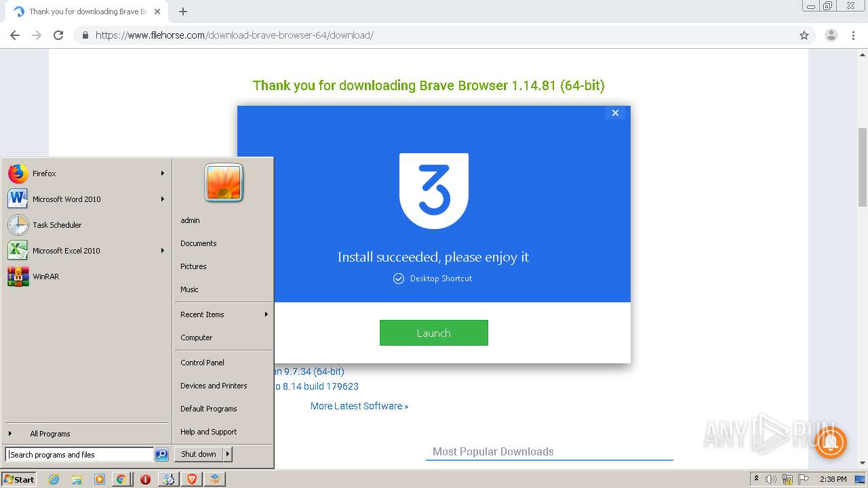Viewport: 868px width, 488px height.
Task: Click the orange notification bell icon
Action: coord(831,443)
